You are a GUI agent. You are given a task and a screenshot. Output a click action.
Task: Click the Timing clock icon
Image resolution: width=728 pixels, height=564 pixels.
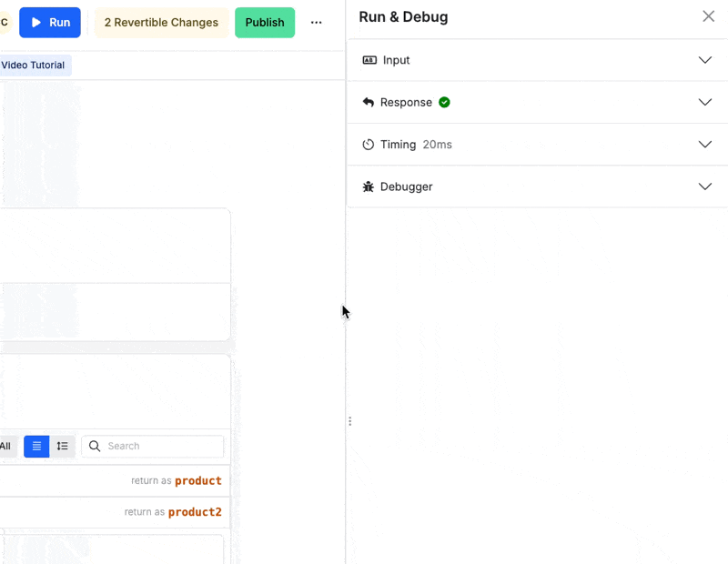(x=369, y=145)
